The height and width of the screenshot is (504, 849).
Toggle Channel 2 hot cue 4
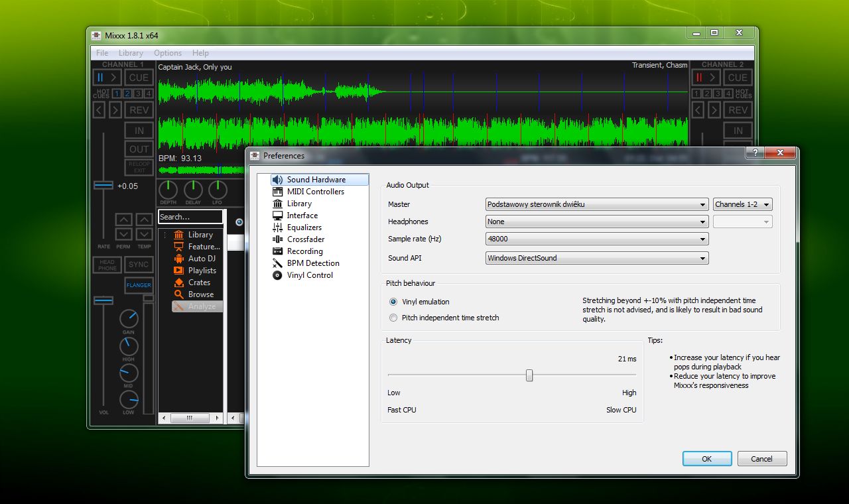728,94
